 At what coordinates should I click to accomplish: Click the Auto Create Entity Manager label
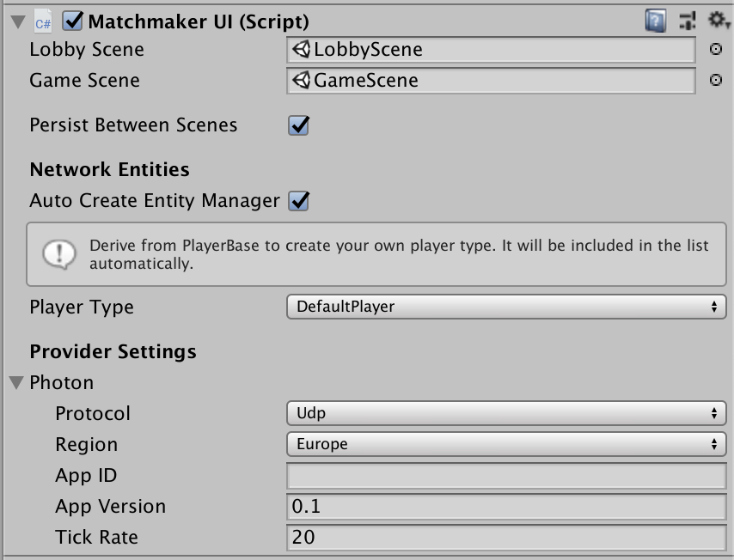pyautogui.click(x=155, y=201)
